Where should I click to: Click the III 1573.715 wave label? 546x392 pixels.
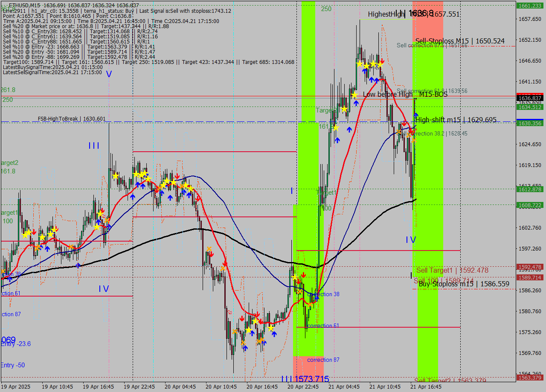305,379
